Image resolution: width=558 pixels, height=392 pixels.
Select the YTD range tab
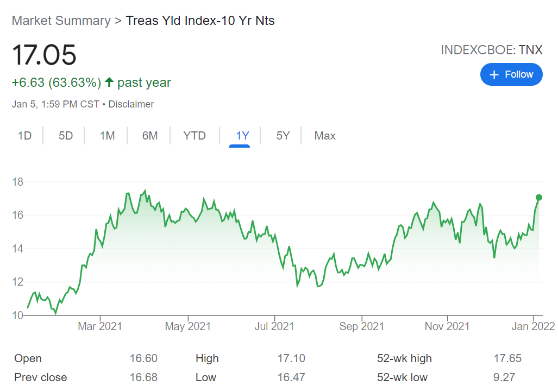195,136
